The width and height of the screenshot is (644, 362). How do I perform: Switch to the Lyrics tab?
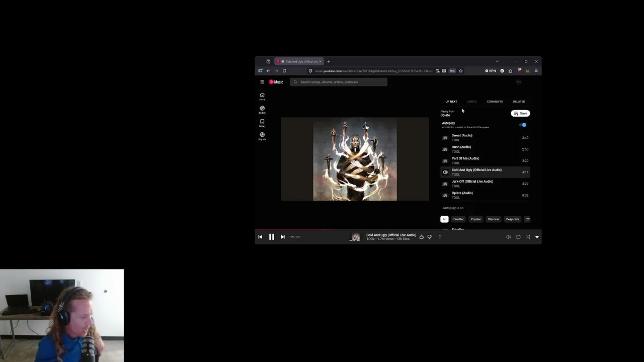[472, 102]
